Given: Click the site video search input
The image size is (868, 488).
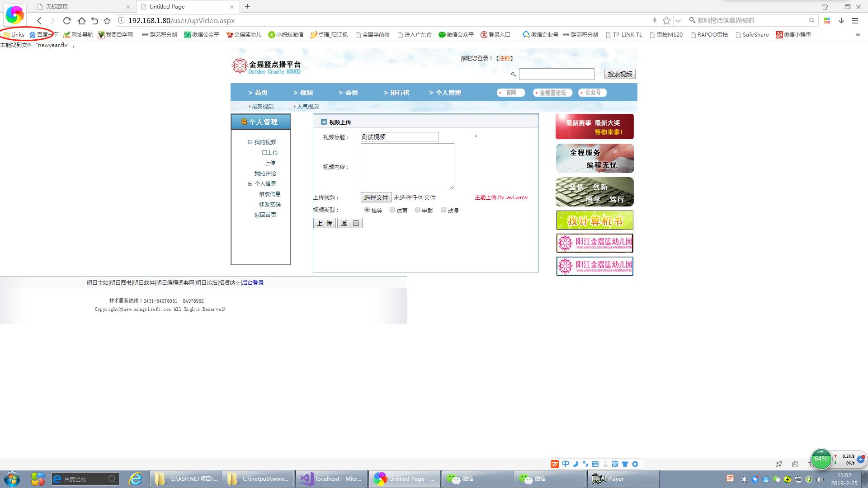Looking at the screenshot, I should point(557,74).
